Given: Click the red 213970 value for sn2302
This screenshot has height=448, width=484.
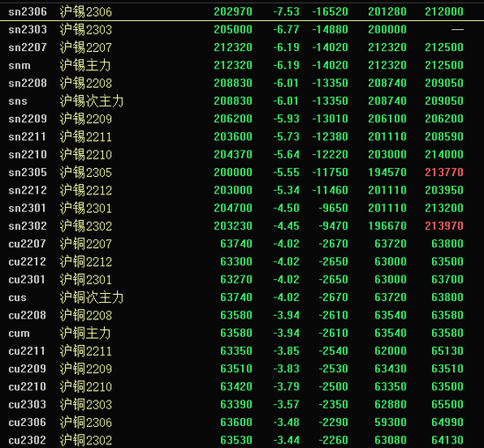Looking at the screenshot, I should (x=444, y=226).
